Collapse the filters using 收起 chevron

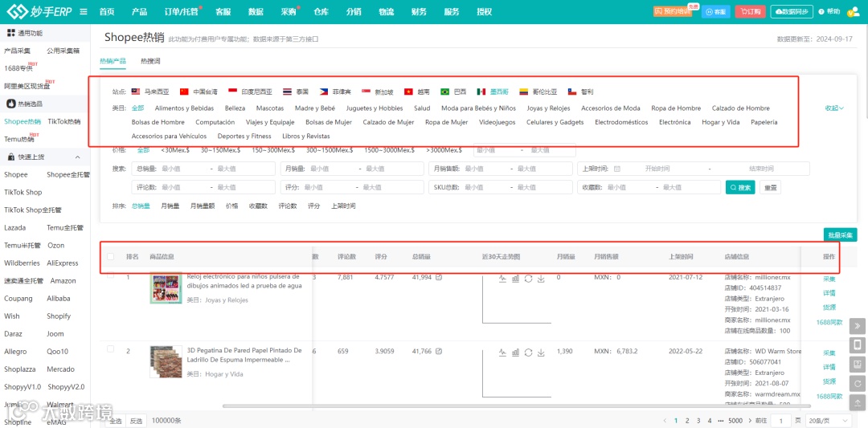834,108
